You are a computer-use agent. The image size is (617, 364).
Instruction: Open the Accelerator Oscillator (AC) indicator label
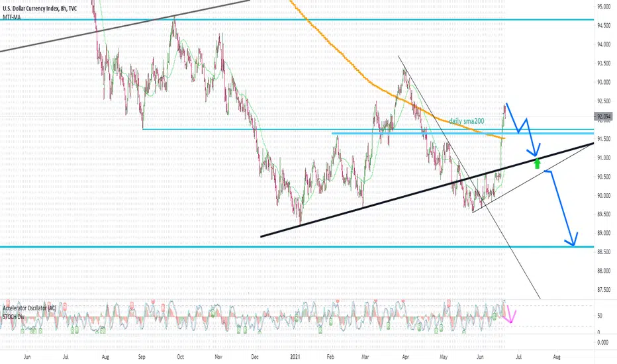point(30,308)
